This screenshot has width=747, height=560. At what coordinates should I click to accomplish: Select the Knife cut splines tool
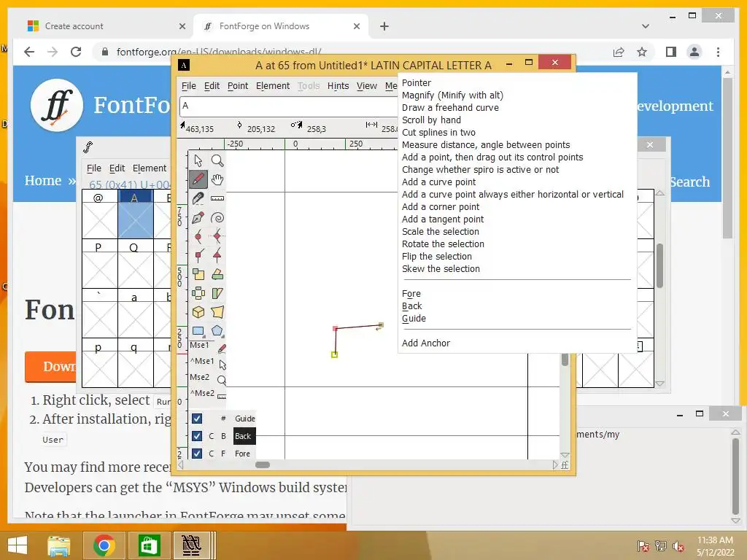tap(198, 198)
